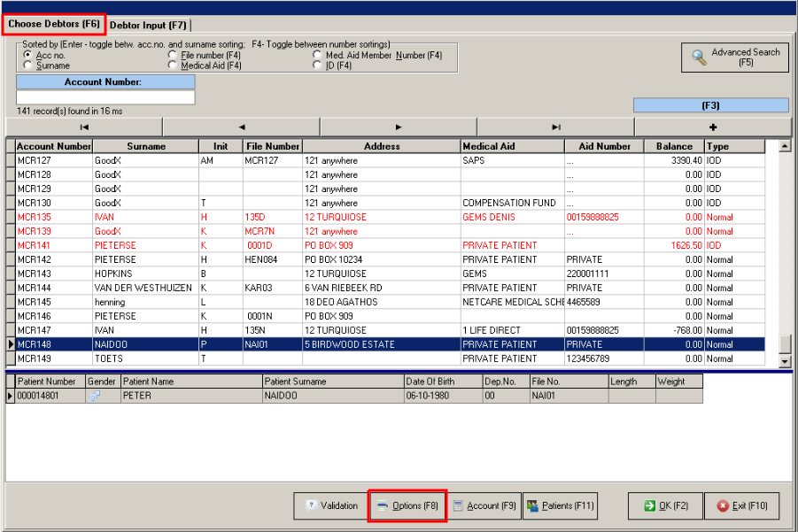
Task: Go to previous record arrow
Action: [242, 127]
